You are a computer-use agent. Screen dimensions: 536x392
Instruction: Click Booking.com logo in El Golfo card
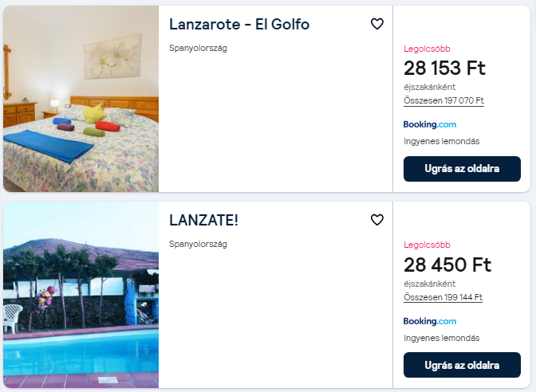430,124
